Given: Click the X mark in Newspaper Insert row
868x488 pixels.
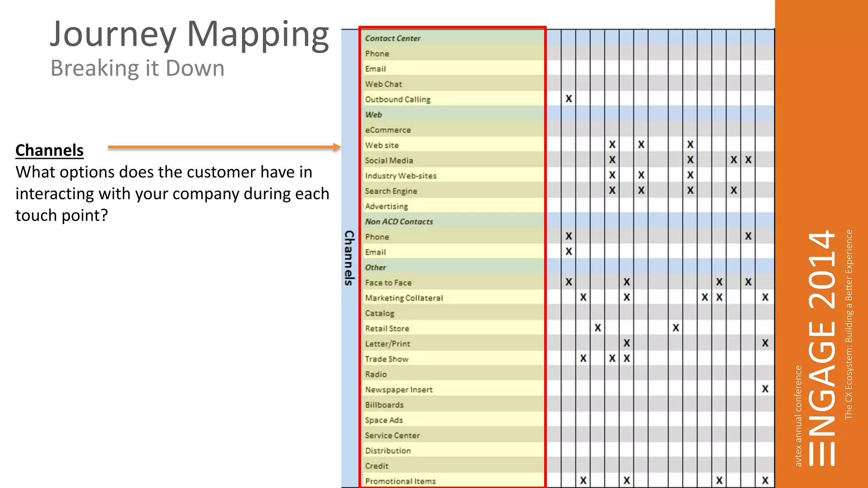Looking at the screenshot, I should click(765, 388).
